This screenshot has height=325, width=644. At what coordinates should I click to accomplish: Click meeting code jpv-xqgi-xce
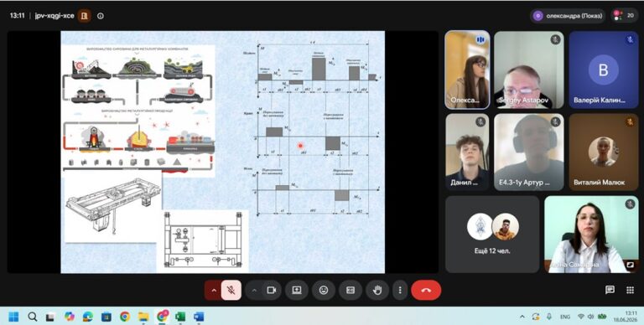[55, 16]
